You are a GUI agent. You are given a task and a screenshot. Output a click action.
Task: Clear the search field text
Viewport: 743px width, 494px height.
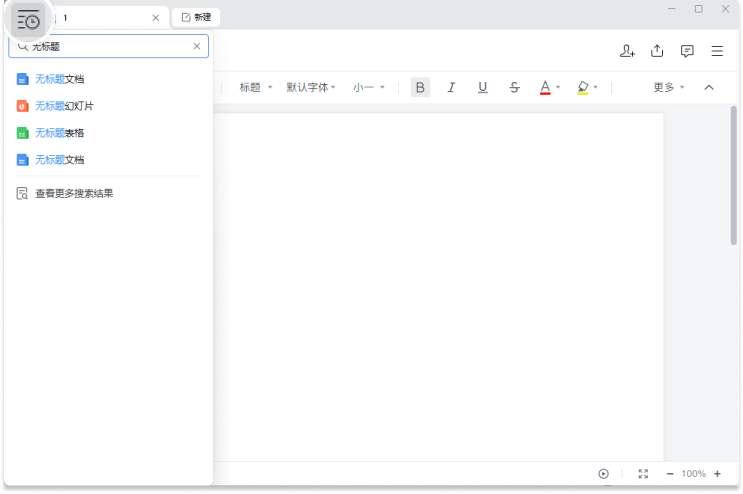pyautogui.click(x=197, y=46)
